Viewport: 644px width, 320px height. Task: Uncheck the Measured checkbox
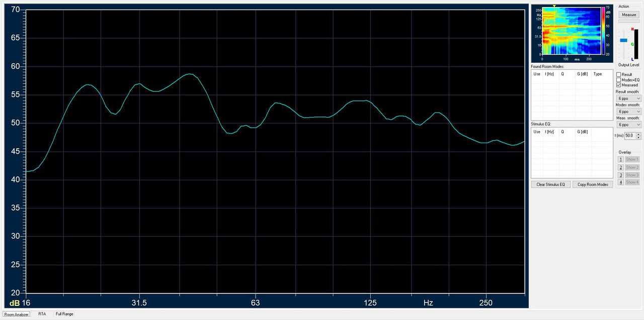point(619,85)
